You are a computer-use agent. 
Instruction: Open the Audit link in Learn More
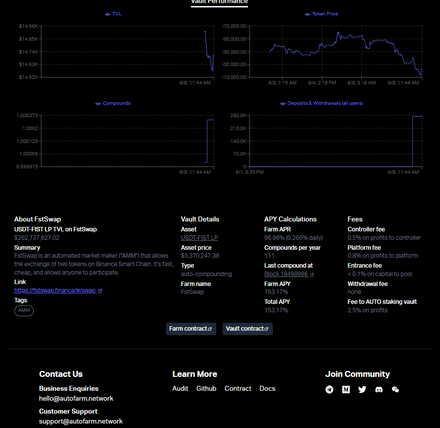pos(180,389)
